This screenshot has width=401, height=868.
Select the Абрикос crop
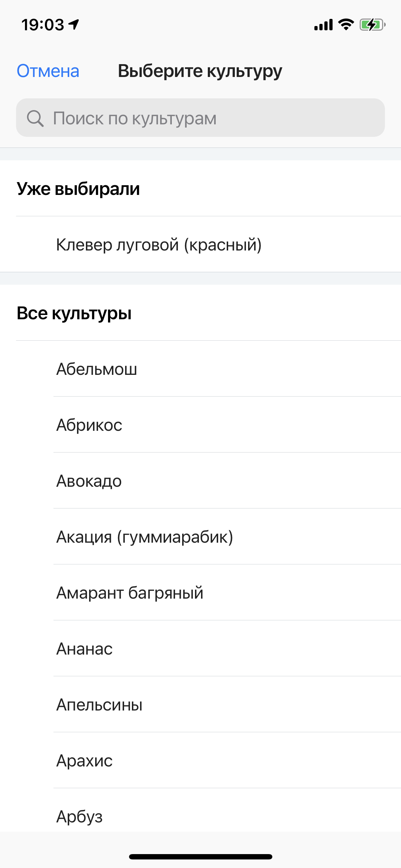(200, 425)
